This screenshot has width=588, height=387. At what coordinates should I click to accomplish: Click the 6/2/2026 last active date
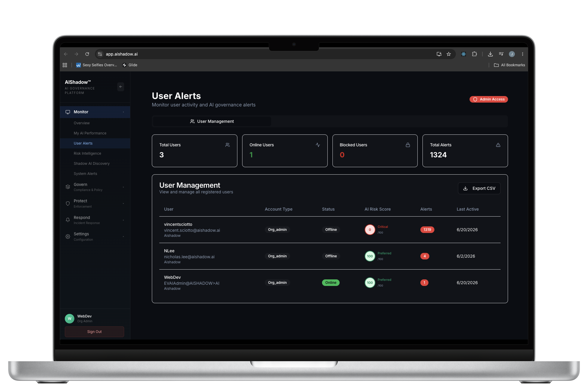(x=466, y=256)
